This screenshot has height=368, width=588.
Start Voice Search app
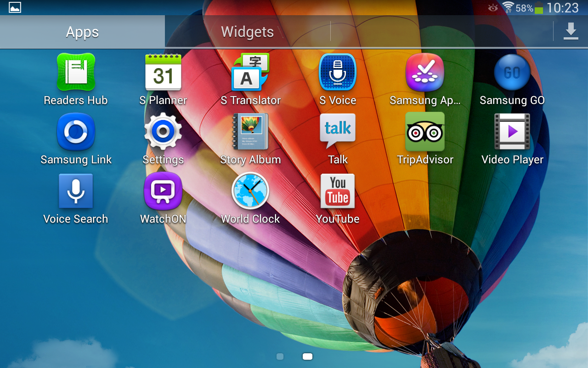[76, 191]
